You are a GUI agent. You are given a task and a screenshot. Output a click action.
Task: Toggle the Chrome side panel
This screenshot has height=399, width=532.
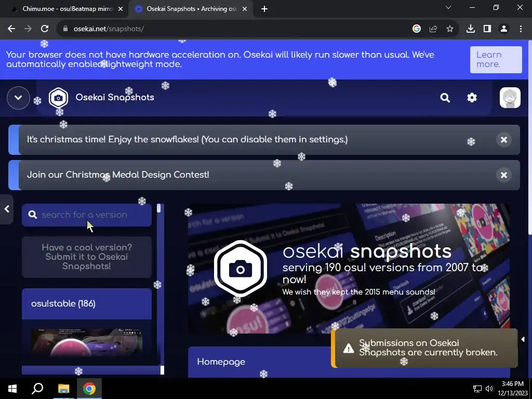click(487, 29)
